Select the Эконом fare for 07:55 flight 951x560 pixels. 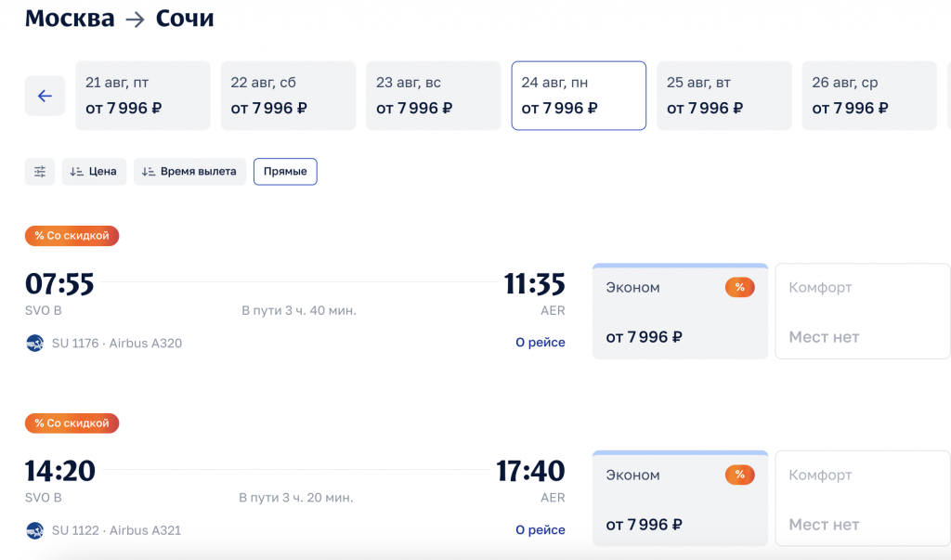pos(680,313)
